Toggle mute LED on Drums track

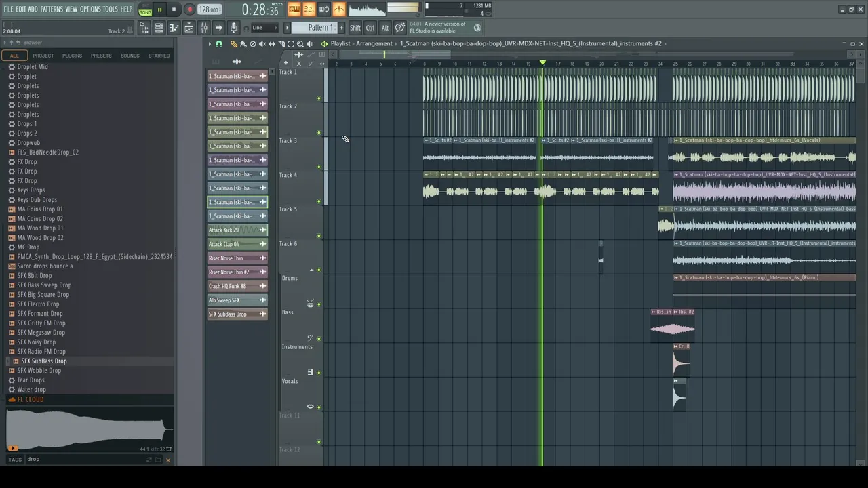319,304
